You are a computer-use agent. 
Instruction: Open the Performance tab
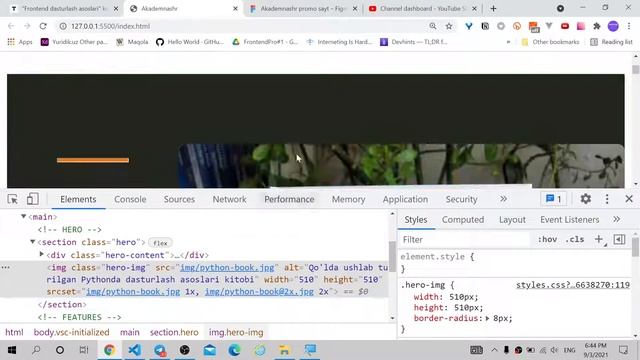tap(289, 199)
